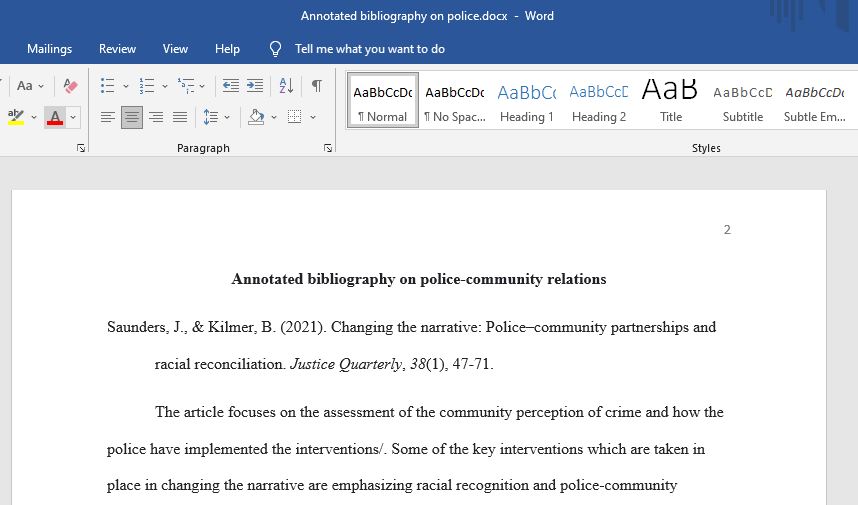Justify the paragraph text
Screen dimensions: 858x505
coord(180,117)
